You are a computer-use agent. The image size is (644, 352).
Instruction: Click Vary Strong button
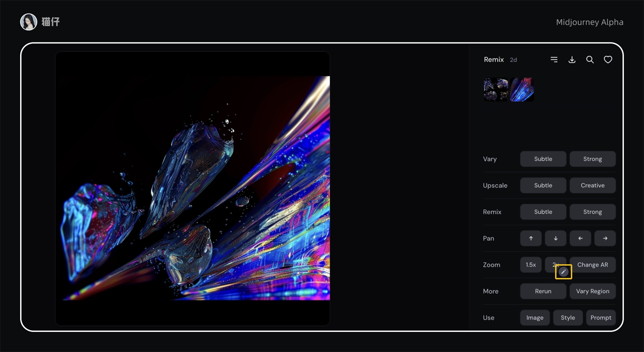tap(592, 159)
